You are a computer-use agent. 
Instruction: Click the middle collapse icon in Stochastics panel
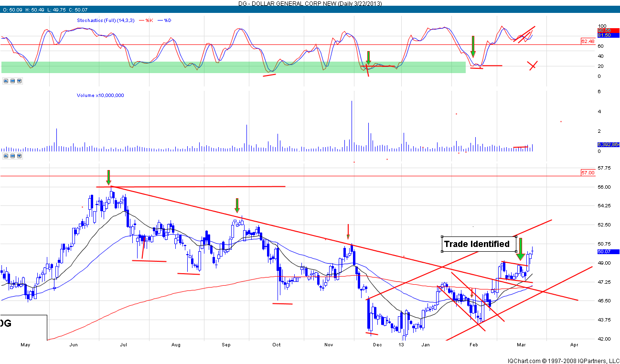pyautogui.click(x=12, y=81)
